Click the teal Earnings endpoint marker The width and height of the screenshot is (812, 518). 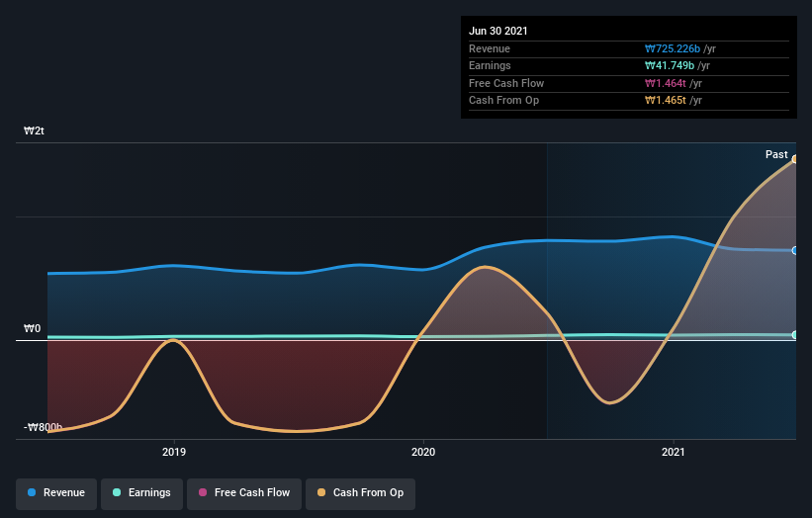click(795, 335)
